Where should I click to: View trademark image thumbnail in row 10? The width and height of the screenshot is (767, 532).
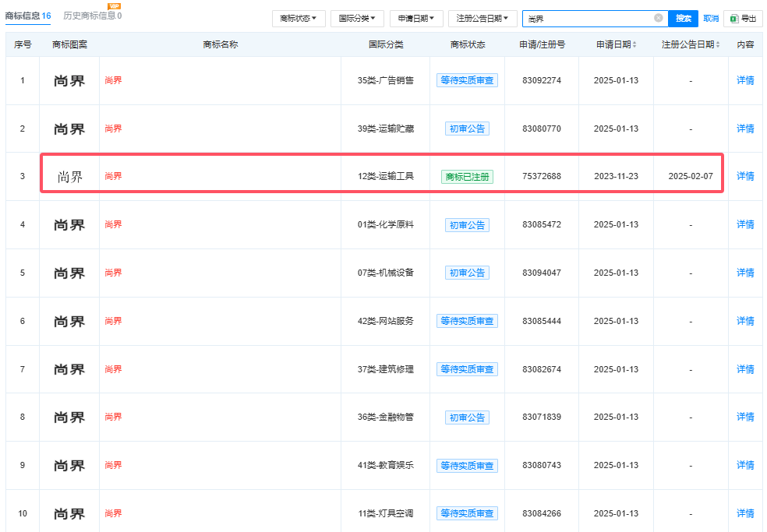(x=69, y=513)
